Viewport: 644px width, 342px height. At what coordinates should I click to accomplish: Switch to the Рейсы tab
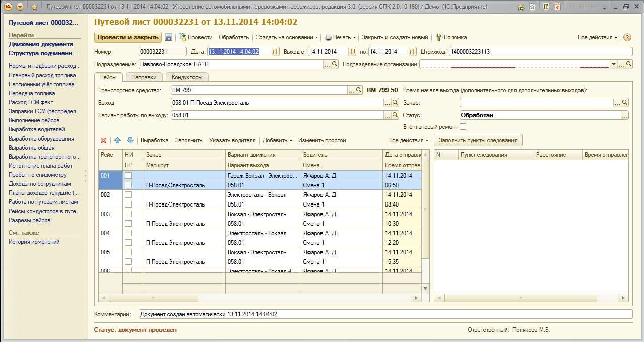pos(108,77)
